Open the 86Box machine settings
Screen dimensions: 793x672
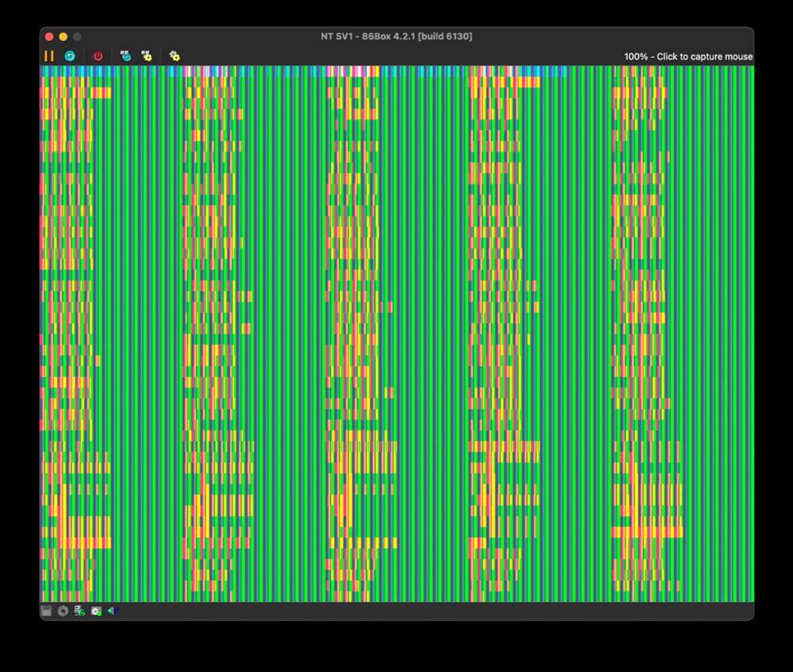(174, 56)
